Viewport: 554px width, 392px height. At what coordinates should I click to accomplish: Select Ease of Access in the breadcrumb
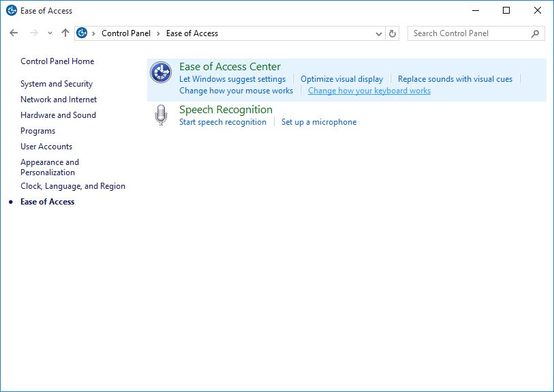click(x=192, y=33)
